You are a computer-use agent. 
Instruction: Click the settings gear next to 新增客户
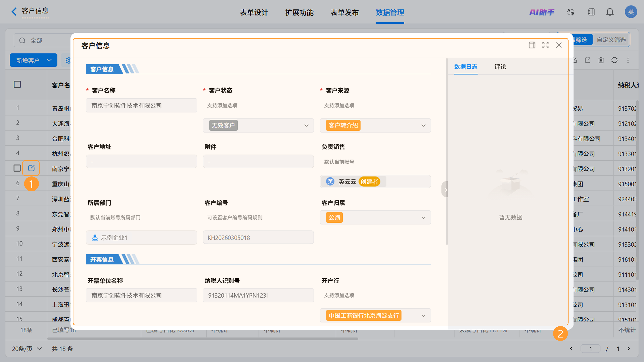click(x=68, y=61)
